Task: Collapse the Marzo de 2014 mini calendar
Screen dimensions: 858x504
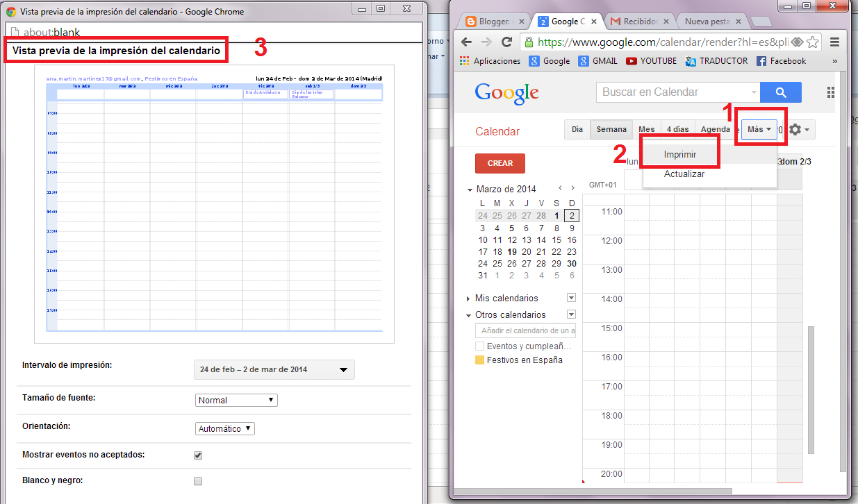Action: coord(470,189)
